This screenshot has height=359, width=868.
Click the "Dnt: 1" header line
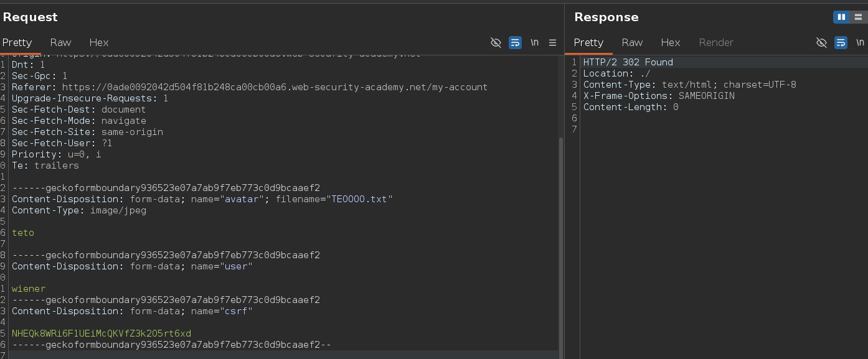pos(29,65)
